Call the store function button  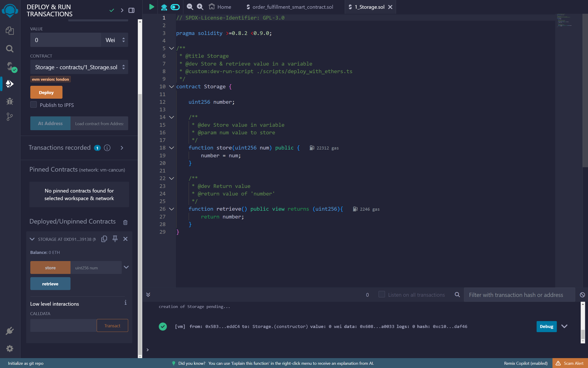click(x=50, y=267)
